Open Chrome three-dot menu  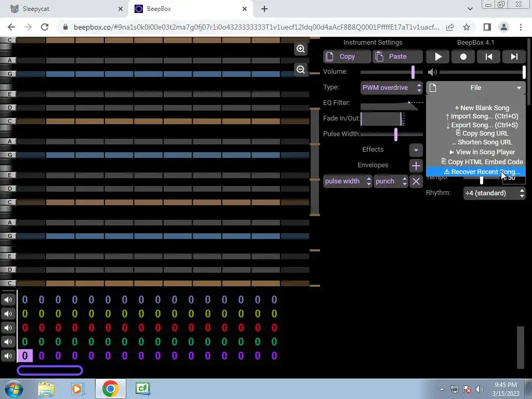click(521, 27)
